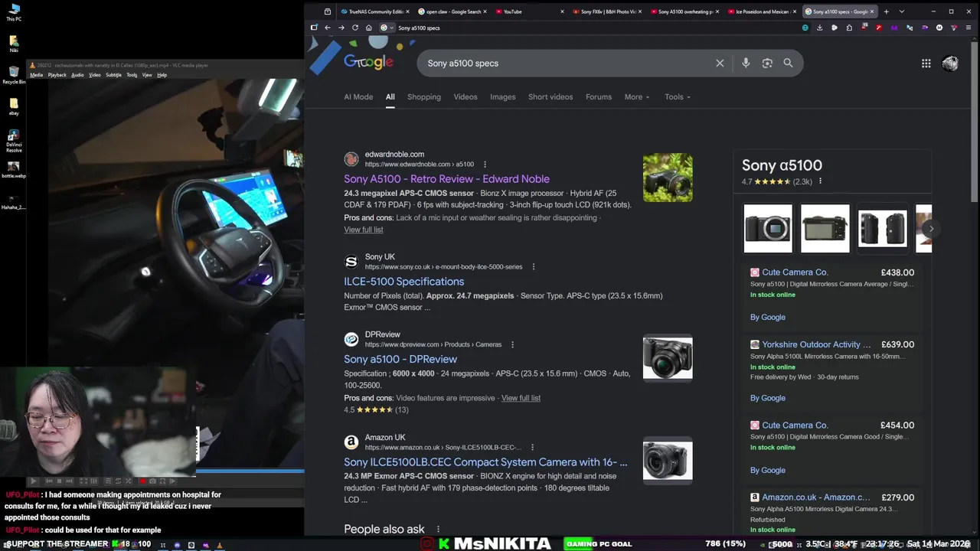Open options menu for edwardnoble.com result
Viewport: 980px width, 551px height.
[x=485, y=165]
